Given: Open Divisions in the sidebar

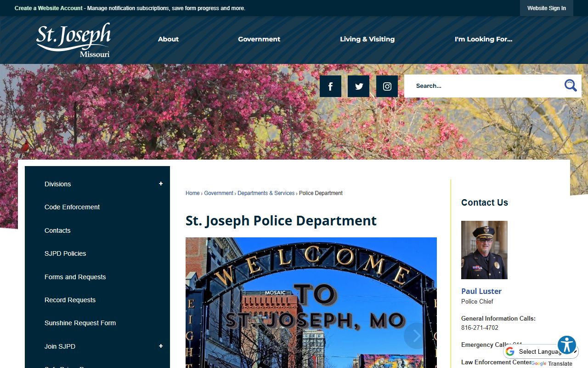Looking at the screenshot, I should [57, 184].
